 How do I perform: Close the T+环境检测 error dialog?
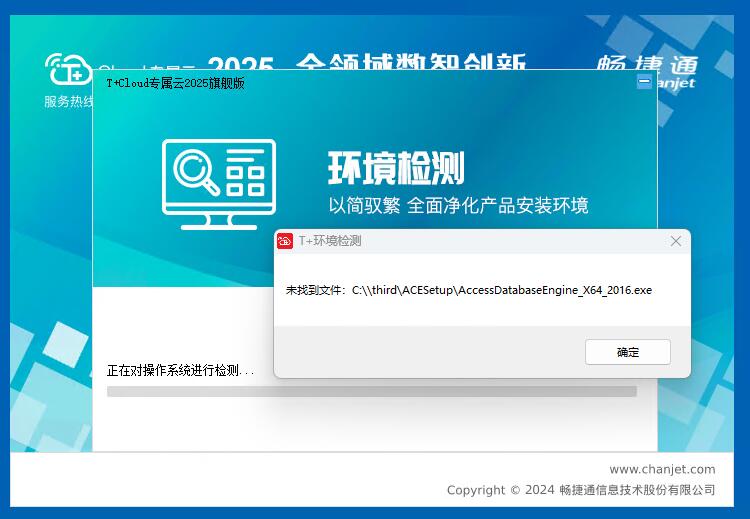[x=676, y=241]
